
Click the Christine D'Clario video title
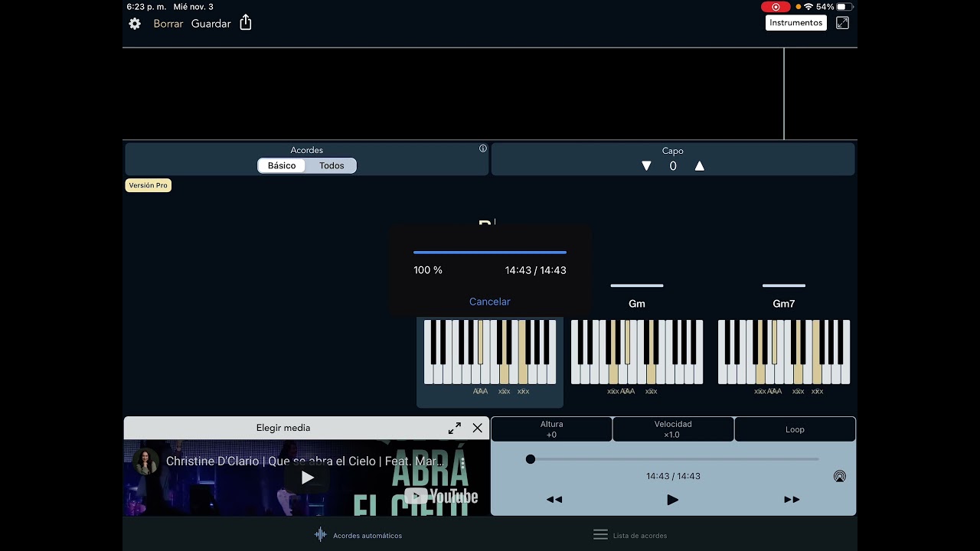point(304,461)
